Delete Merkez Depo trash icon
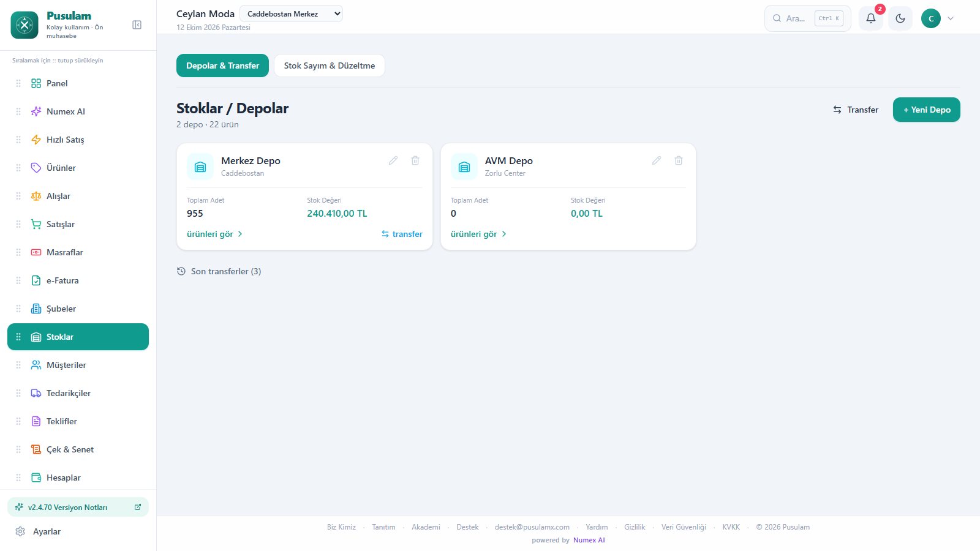 tap(415, 160)
